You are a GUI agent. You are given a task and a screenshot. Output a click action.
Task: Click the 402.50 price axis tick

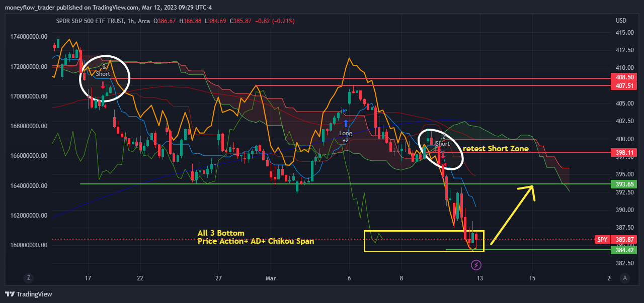(x=624, y=121)
